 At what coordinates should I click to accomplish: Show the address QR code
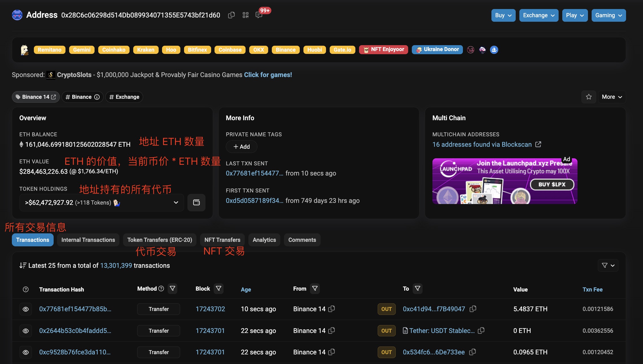[x=245, y=15]
